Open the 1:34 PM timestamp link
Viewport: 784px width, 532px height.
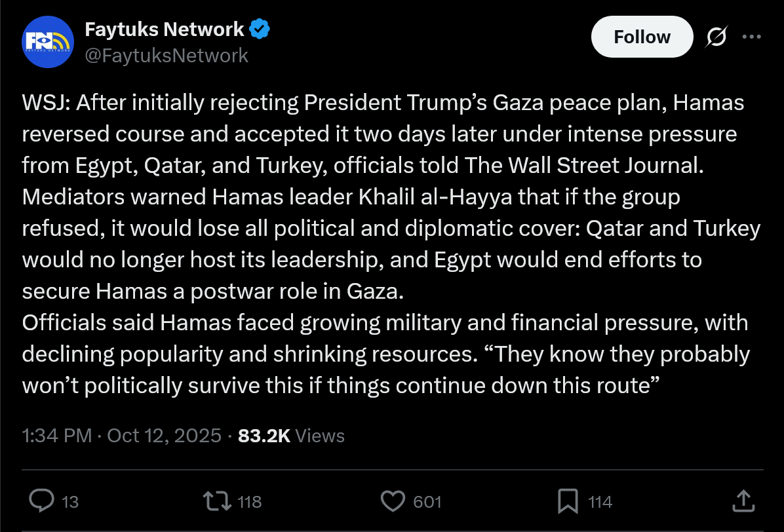[x=56, y=436]
